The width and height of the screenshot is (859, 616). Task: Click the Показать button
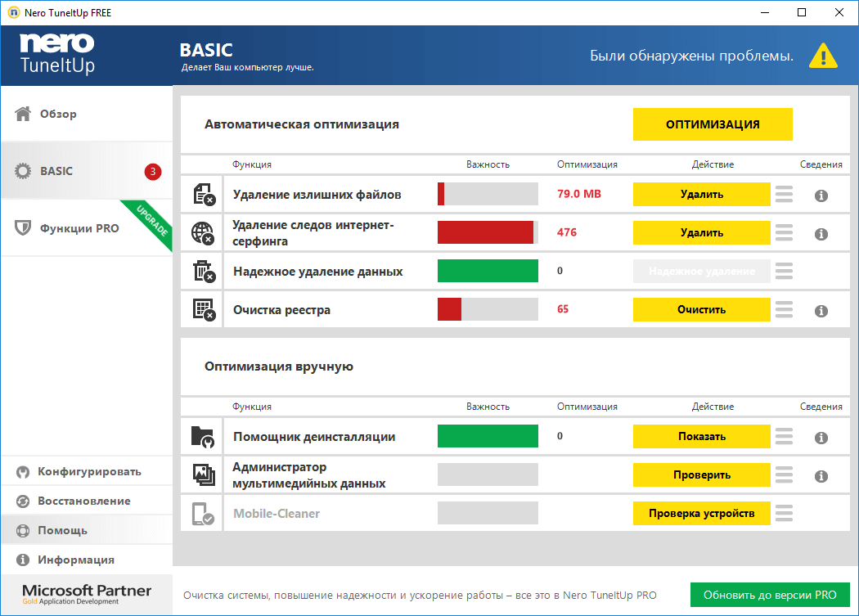(x=702, y=437)
